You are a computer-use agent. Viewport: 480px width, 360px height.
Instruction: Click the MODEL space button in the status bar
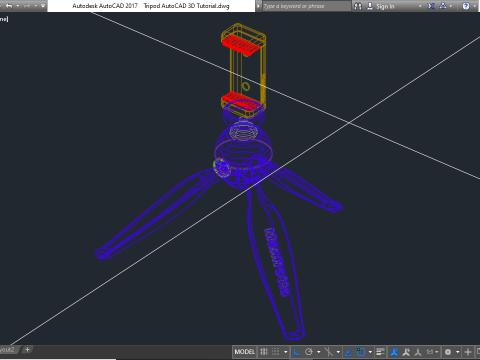244,352
